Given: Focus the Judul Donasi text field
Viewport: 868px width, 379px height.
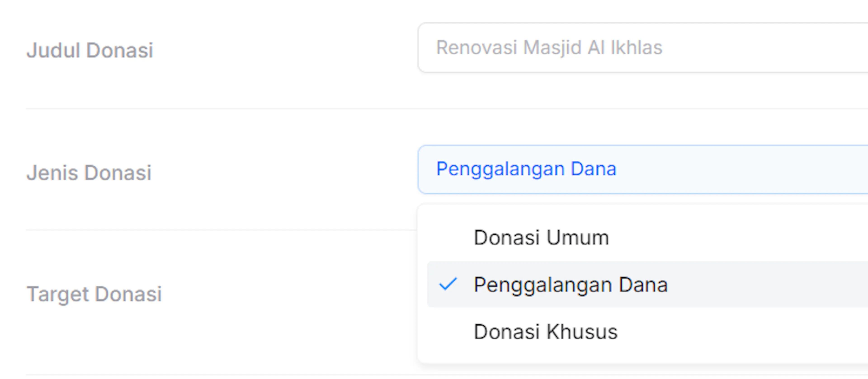Looking at the screenshot, I should tap(643, 48).
